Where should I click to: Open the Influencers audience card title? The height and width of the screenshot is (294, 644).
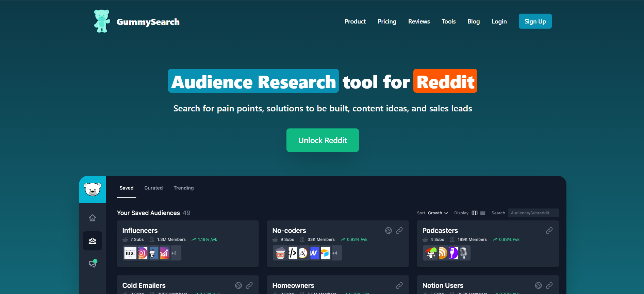pyautogui.click(x=140, y=231)
